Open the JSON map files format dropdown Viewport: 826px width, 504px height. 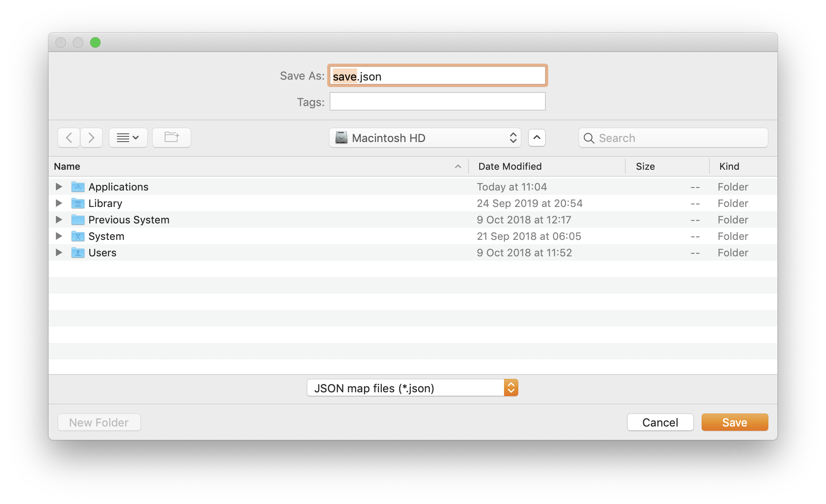click(x=412, y=388)
